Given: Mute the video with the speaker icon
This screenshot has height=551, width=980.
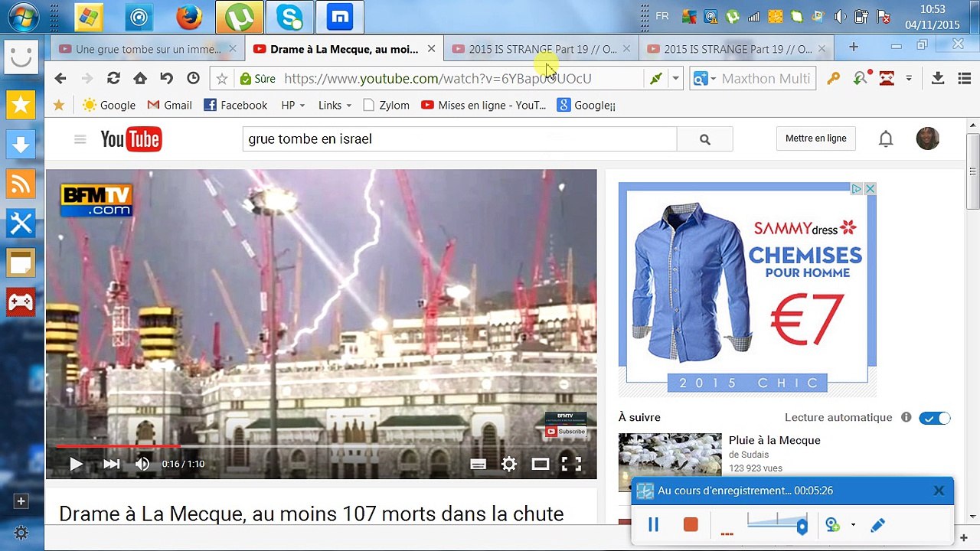Looking at the screenshot, I should click(x=142, y=464).
